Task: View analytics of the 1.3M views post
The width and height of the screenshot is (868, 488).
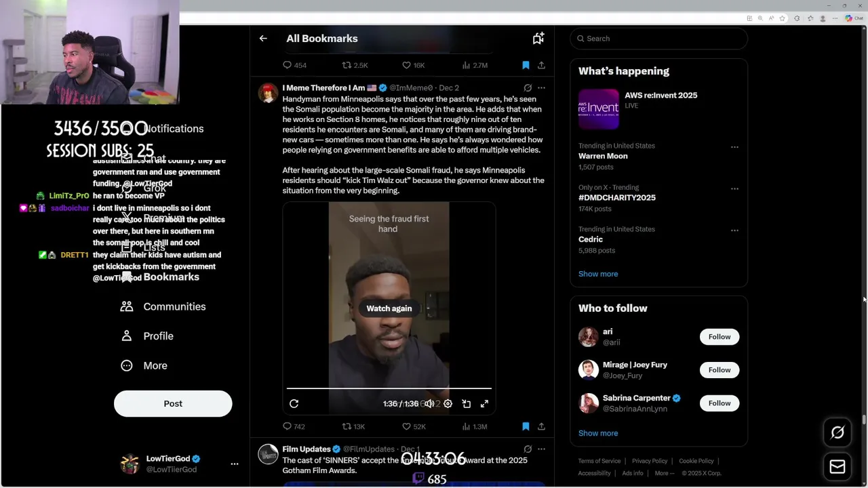Action: pos(475,426)
